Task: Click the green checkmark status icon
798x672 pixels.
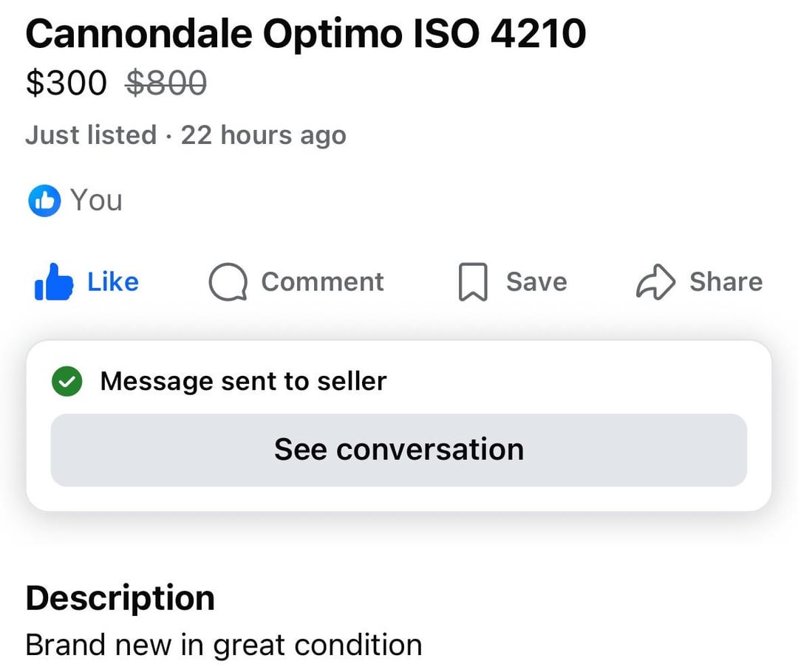Action: [66, 382]
